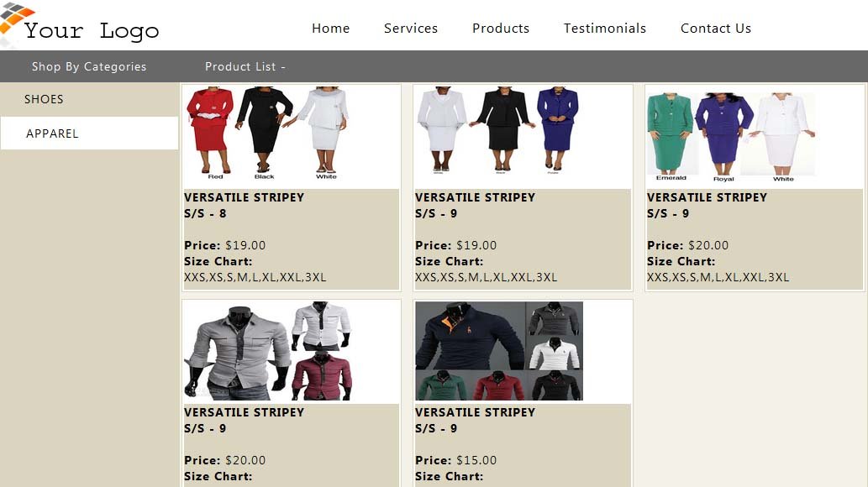This screenshot has width=868, height=487.
Task: Open the Home menu item
Action: (330, 29)
